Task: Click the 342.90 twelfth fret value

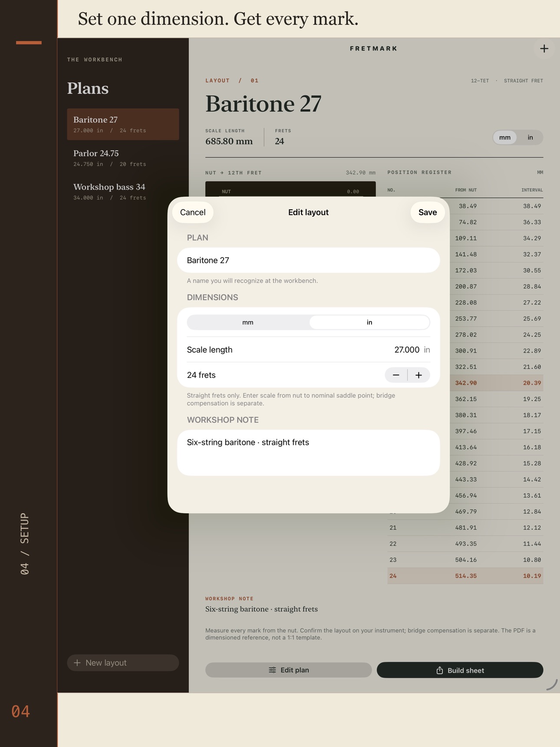Action: pos(466,383)
